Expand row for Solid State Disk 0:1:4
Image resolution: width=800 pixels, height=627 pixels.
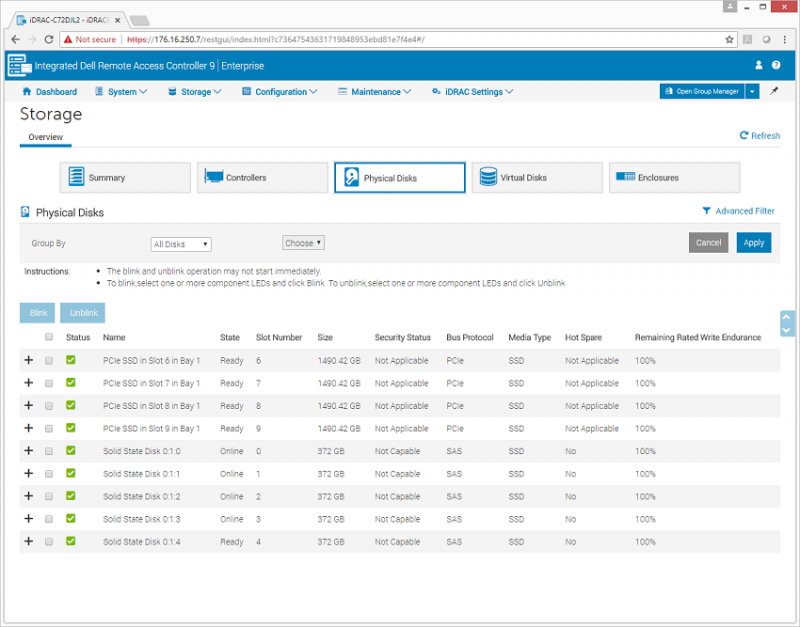[28, 541]
